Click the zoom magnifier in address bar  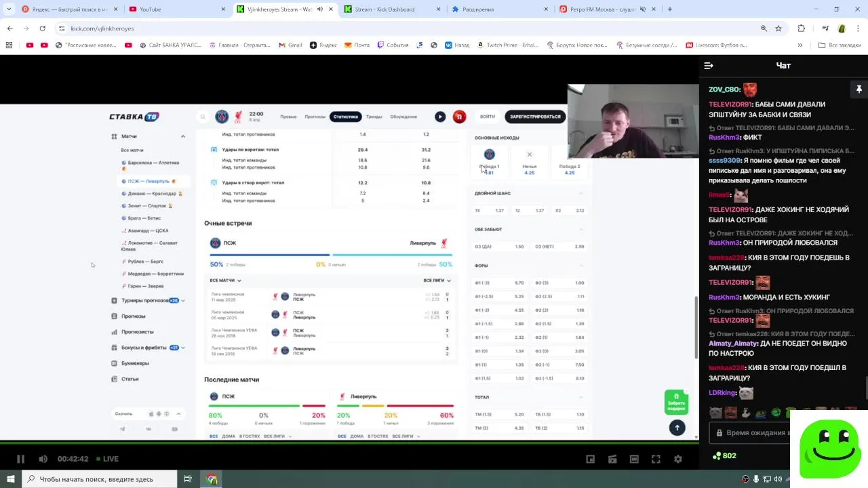tap(764, 28)
